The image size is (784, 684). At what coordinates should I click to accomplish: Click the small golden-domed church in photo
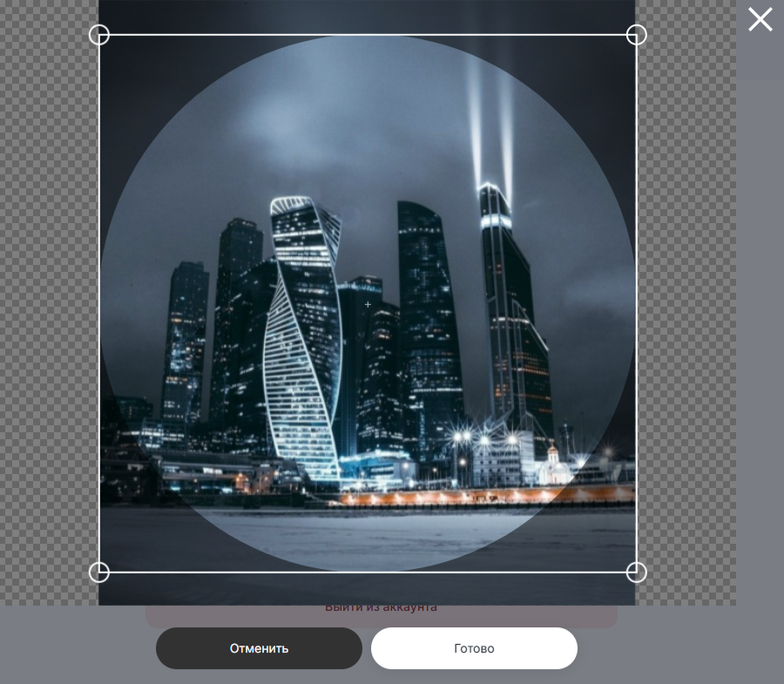pos(551,466)
